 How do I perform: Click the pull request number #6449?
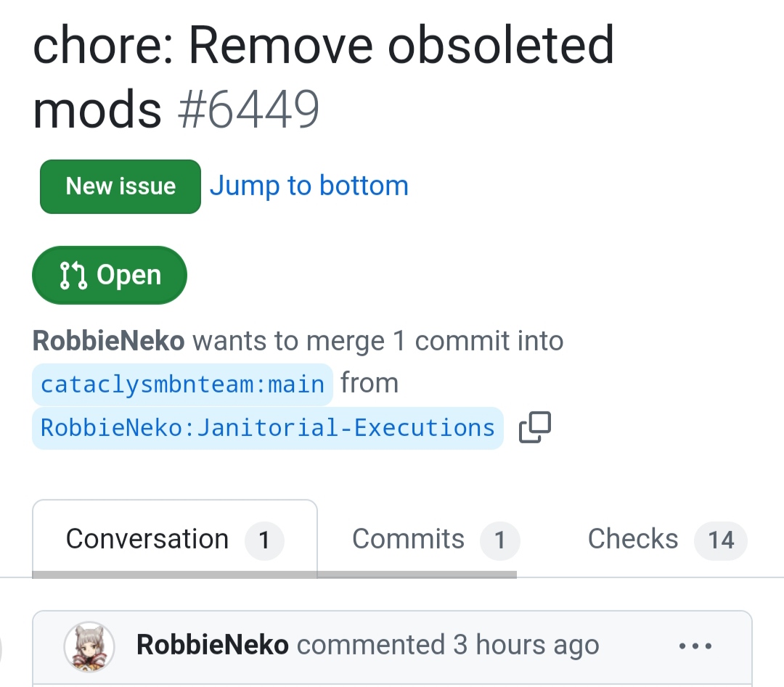(248, 110)
